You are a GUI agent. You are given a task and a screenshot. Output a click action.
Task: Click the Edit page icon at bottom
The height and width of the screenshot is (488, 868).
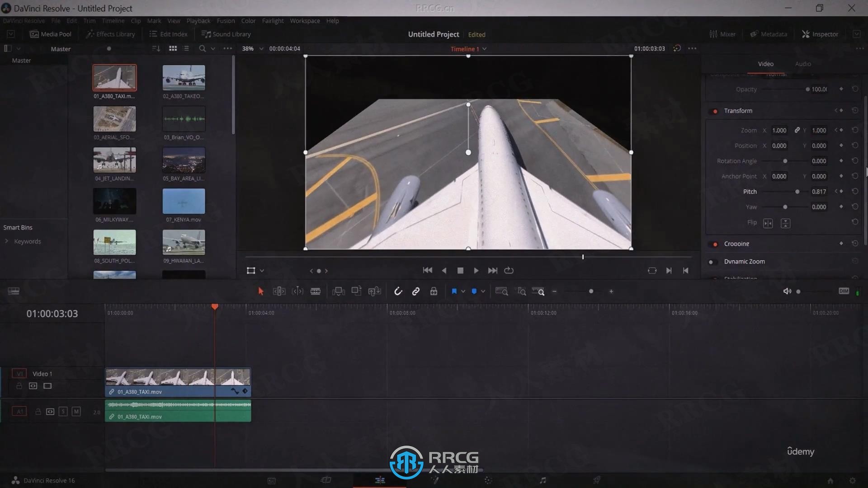tap(380, 480)
